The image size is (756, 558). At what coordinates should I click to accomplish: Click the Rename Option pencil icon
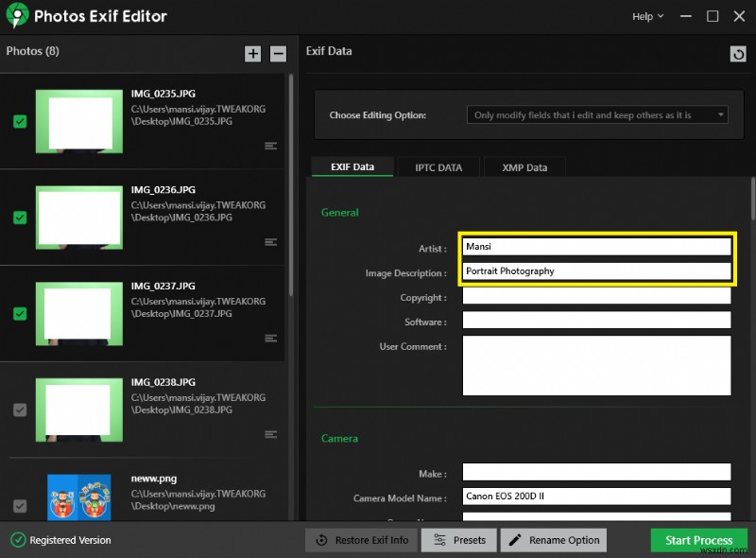515,540
